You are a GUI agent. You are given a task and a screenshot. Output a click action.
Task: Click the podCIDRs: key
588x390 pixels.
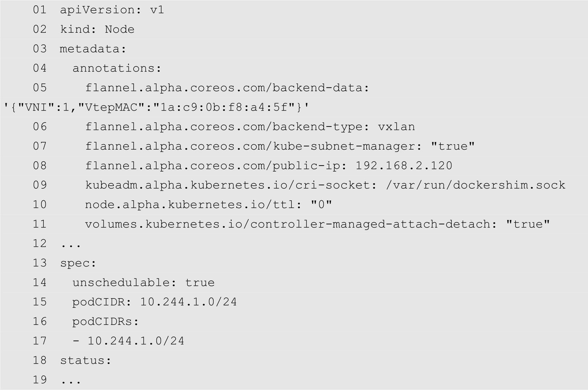(106, 322)
